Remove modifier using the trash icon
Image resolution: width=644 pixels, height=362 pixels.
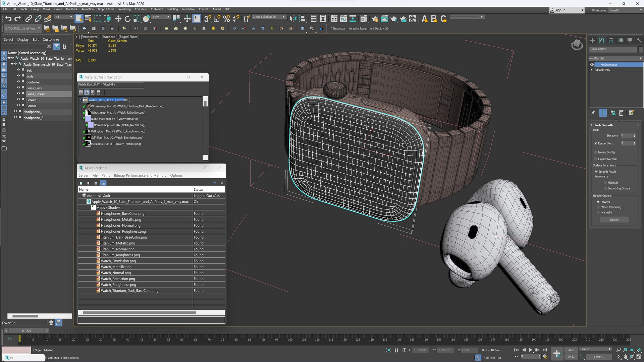(621, 113)
